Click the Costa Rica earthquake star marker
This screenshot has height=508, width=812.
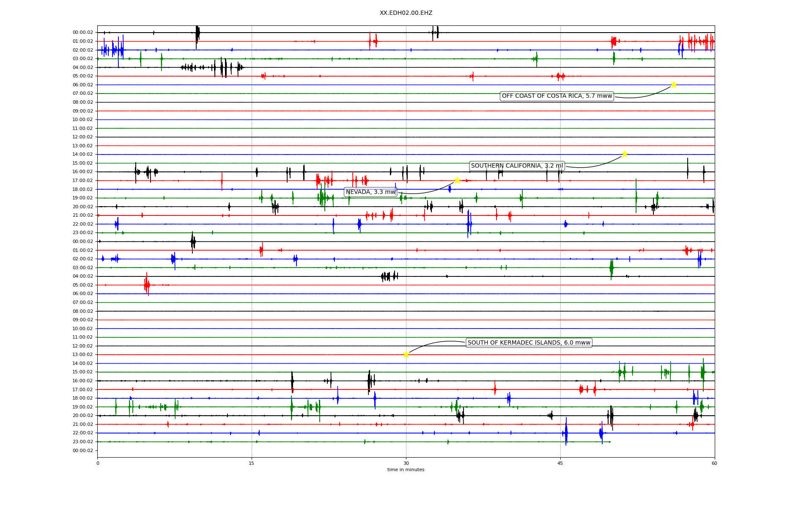click(x=674, y=85)
